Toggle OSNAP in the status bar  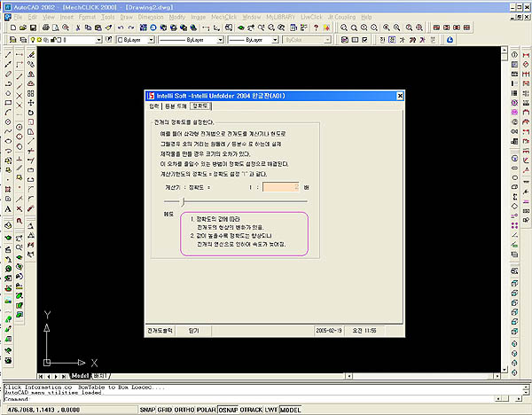tap(228, 410)
